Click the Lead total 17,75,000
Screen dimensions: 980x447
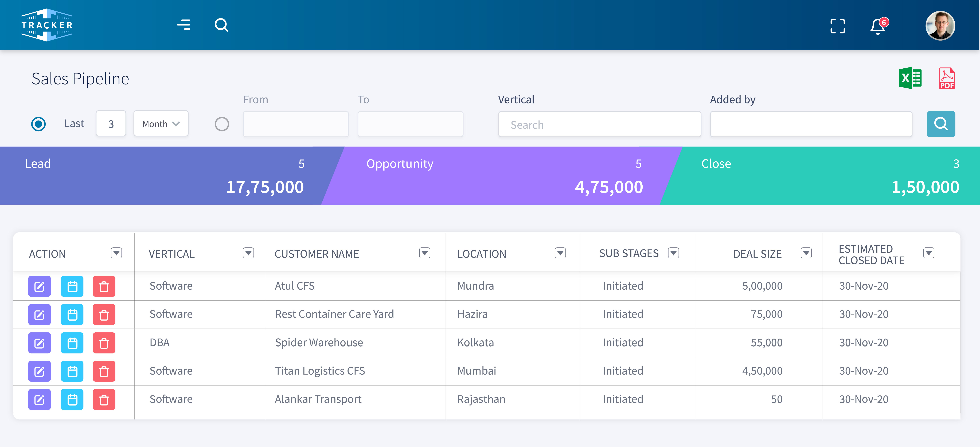[x=265, y=187]
